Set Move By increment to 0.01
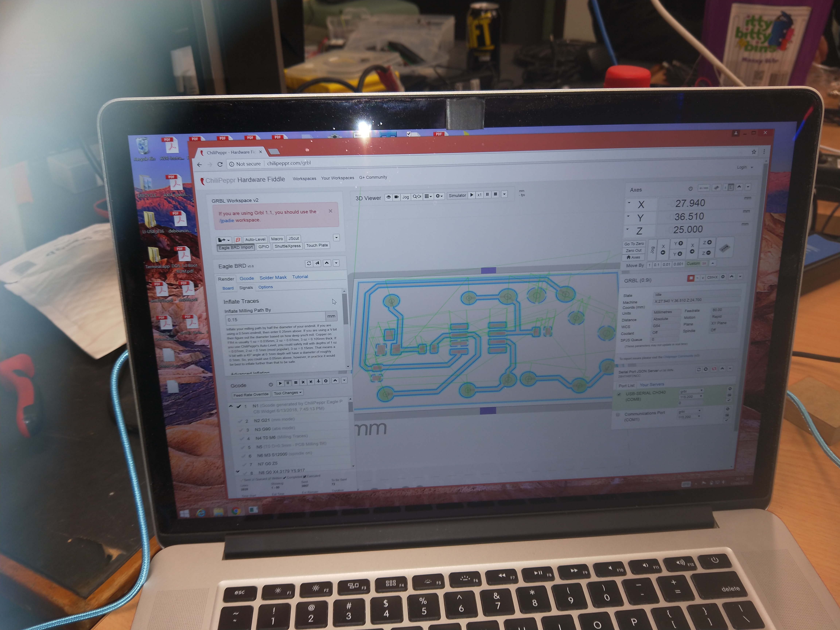 point(666,264)
